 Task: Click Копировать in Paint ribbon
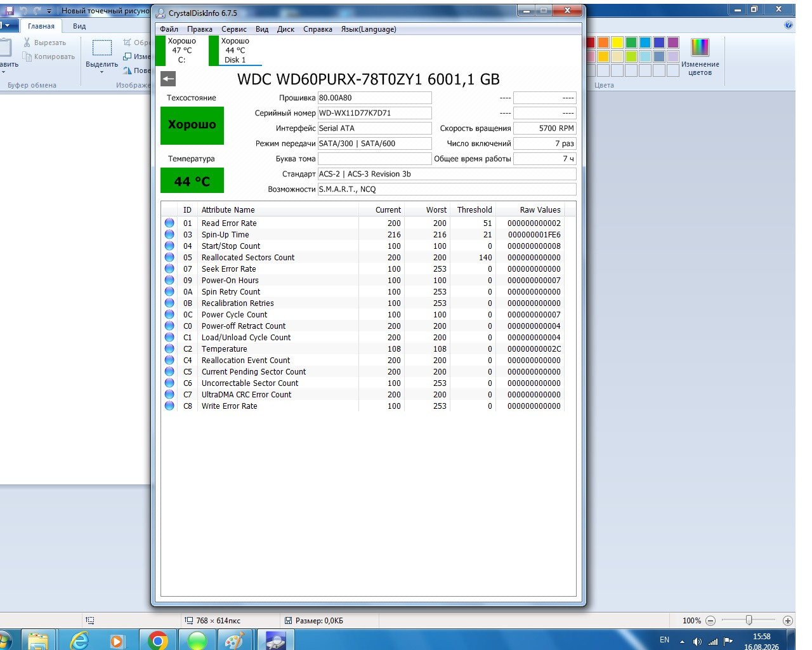(48, 56)
